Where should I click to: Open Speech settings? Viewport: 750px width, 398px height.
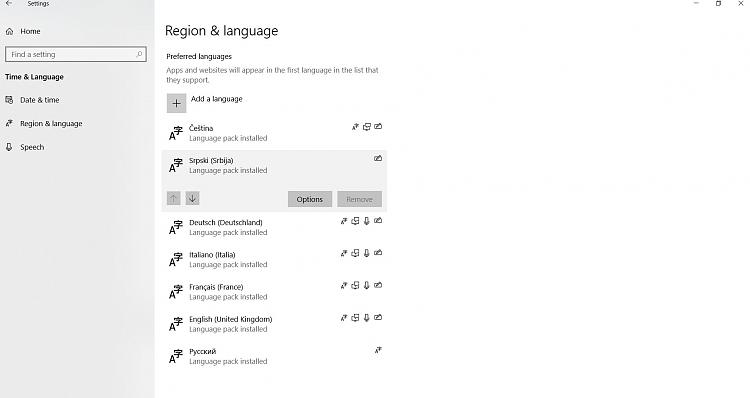point(25,147)
